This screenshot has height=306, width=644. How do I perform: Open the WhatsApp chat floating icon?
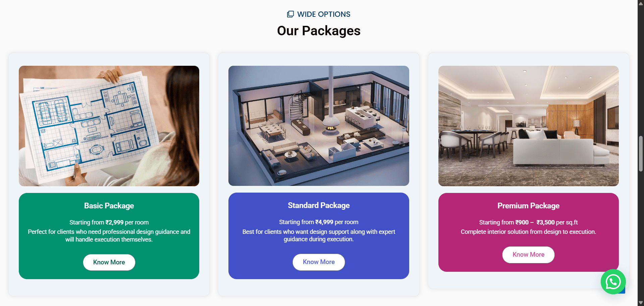pyautogui.click(x=613, y=282)
